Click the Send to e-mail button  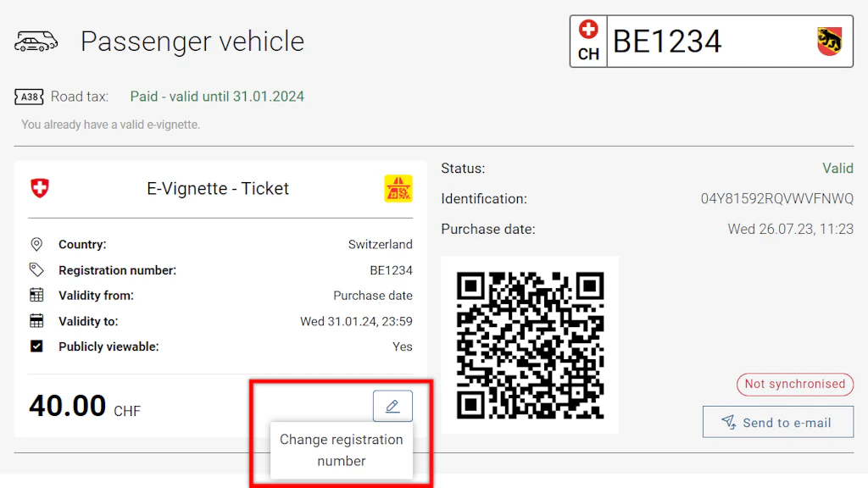pos(777,421)
